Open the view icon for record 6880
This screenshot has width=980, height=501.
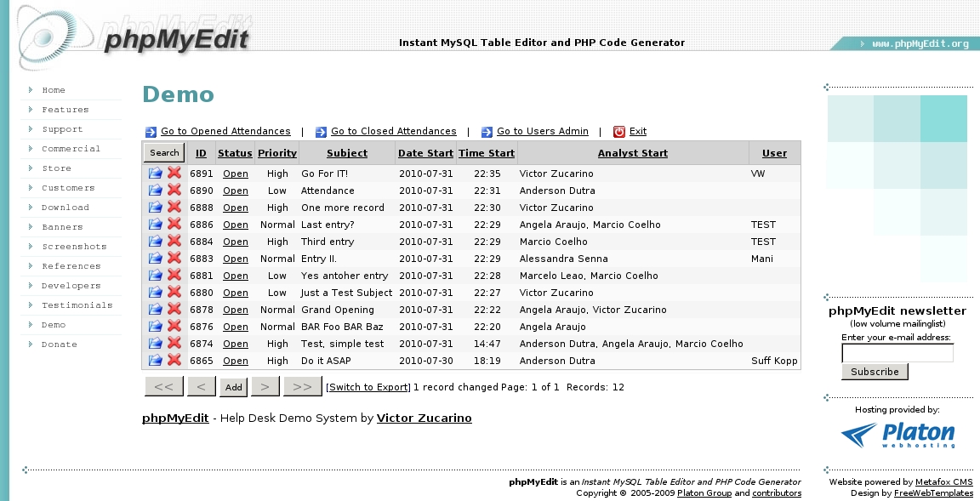coord(156,292)
